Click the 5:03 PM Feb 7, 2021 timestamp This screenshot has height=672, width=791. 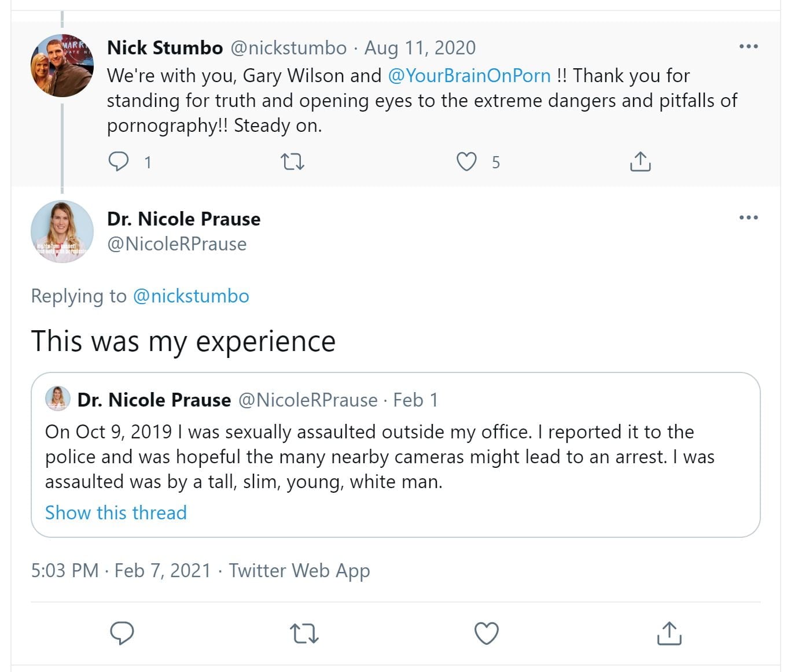click(121, 571)
